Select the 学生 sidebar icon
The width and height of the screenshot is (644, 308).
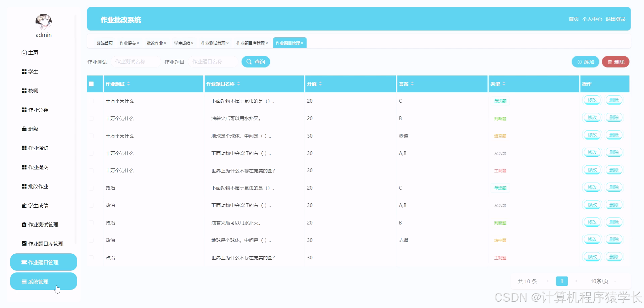click(x=23, y=71)
